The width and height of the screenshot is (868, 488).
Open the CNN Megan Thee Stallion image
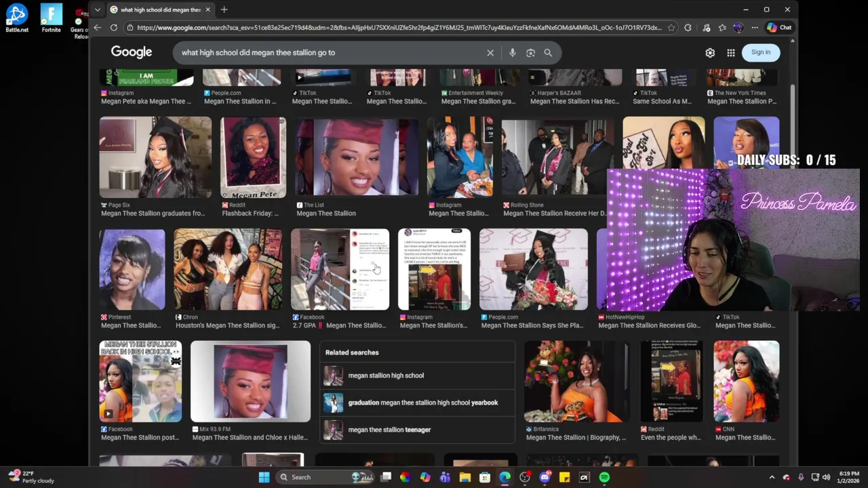click(x=747, y=382)
